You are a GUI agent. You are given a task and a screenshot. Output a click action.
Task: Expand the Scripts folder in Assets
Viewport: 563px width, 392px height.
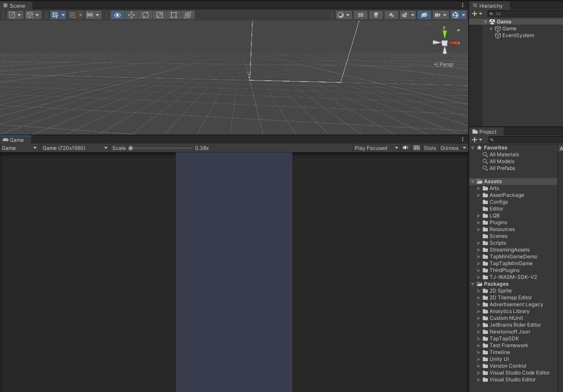point(479,243)
